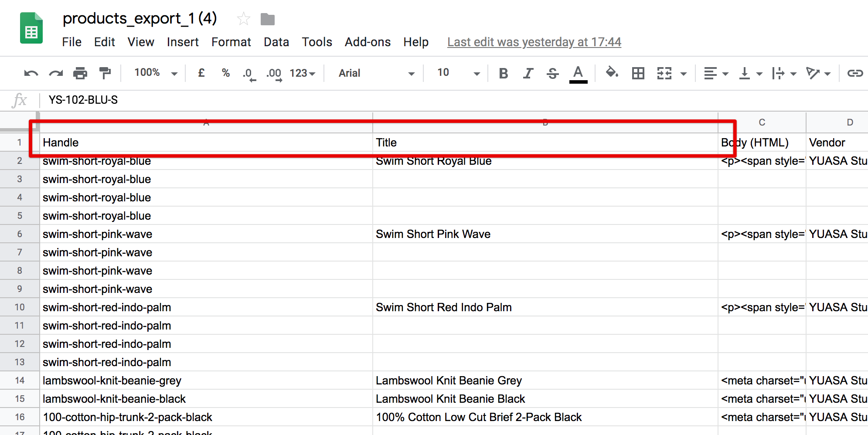Open the Google Sheets home icon
868x435 pixels.
coord(31,28)
